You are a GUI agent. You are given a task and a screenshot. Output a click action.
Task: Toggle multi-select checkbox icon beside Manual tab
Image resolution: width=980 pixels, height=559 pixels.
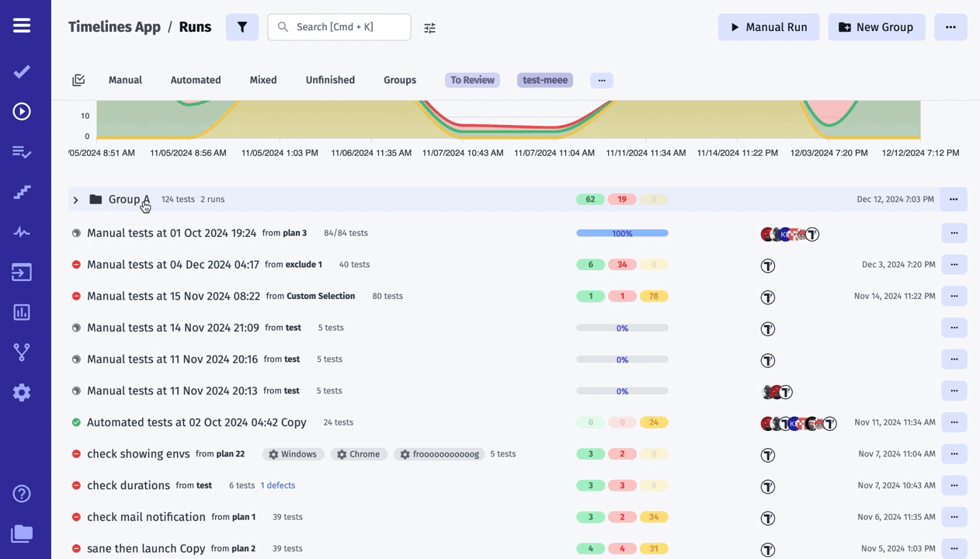78,80
